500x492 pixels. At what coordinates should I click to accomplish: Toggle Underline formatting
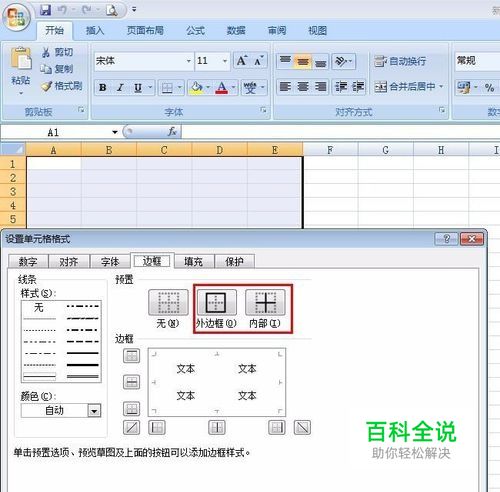[137, 88]
